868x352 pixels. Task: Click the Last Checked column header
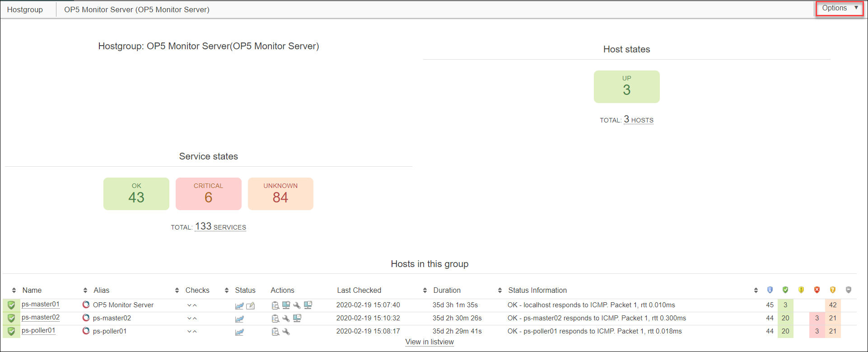(x=359, y=291)
